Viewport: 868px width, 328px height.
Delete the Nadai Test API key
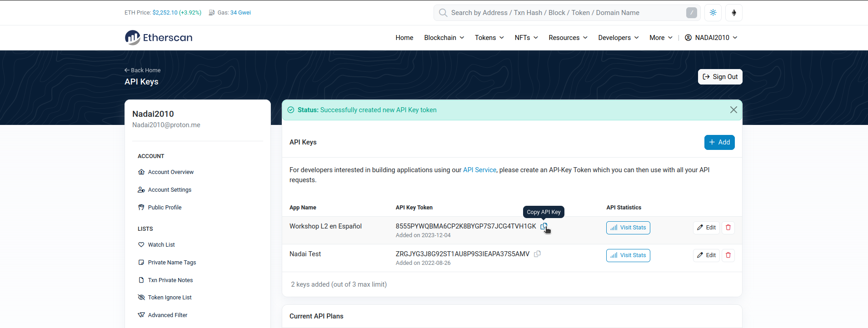click(x=728, y=255)
